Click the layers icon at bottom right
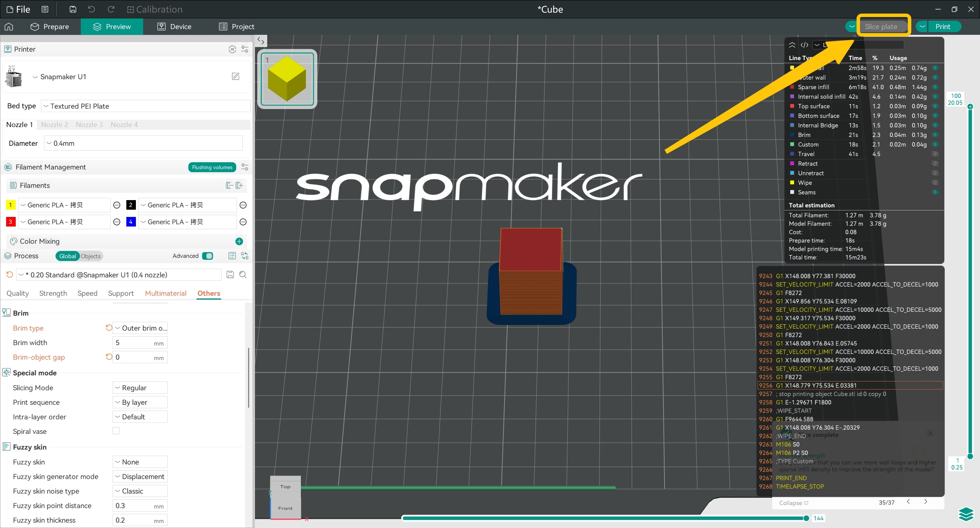This screenshot has width=980, height=528. click(x=966, y=513)
